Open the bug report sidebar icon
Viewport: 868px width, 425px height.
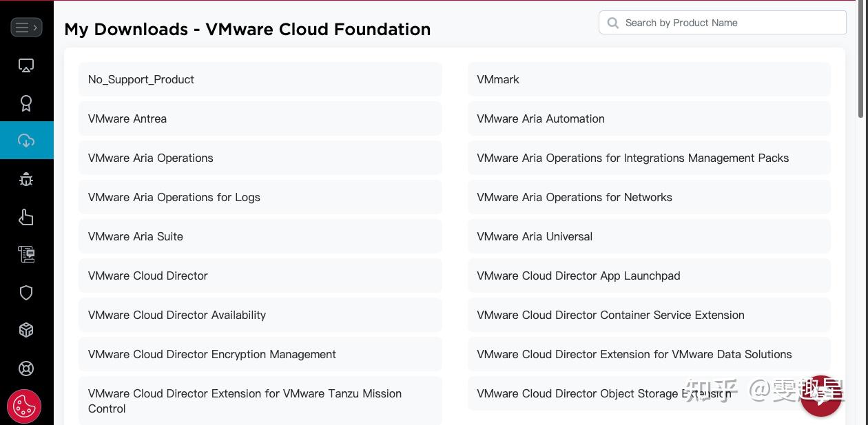26,178
